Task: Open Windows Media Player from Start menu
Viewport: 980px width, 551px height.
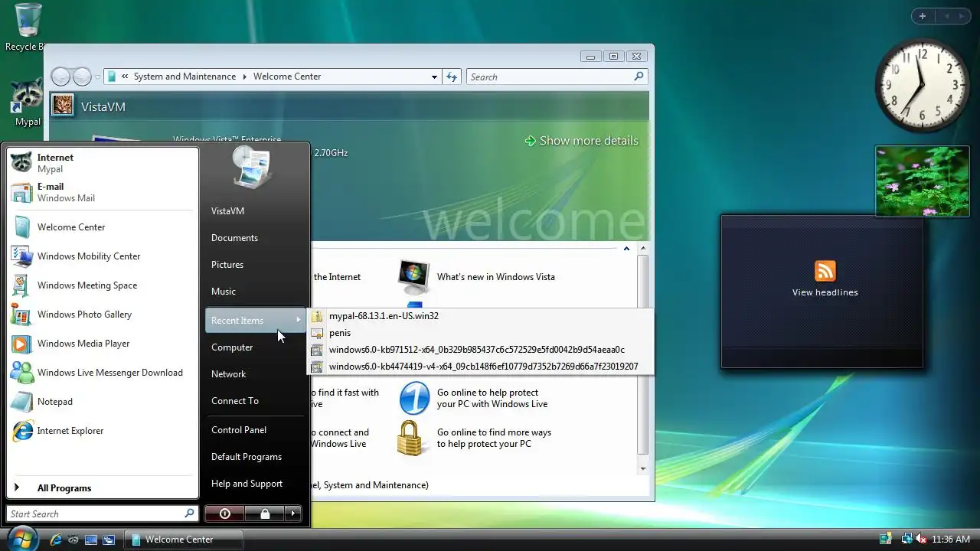Action: [103, 344]
